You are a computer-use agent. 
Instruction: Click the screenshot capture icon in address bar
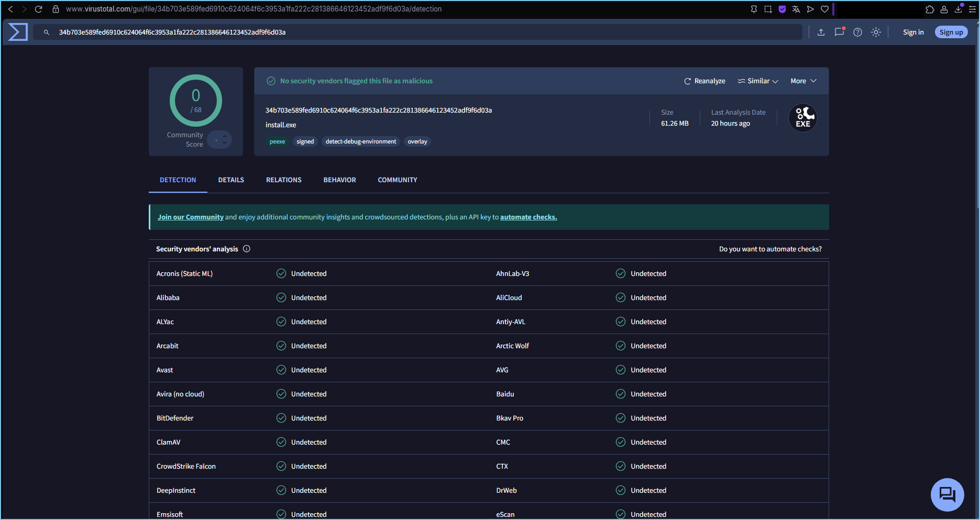768,9
